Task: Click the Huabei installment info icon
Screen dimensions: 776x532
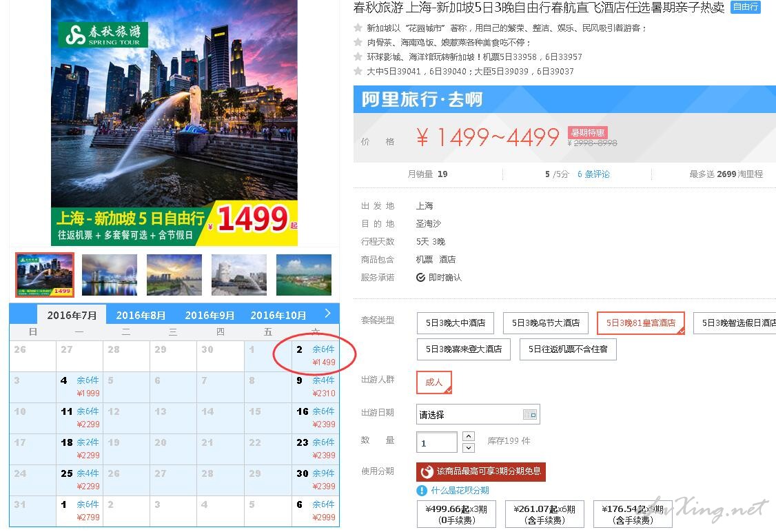Action: coord(422,491)
